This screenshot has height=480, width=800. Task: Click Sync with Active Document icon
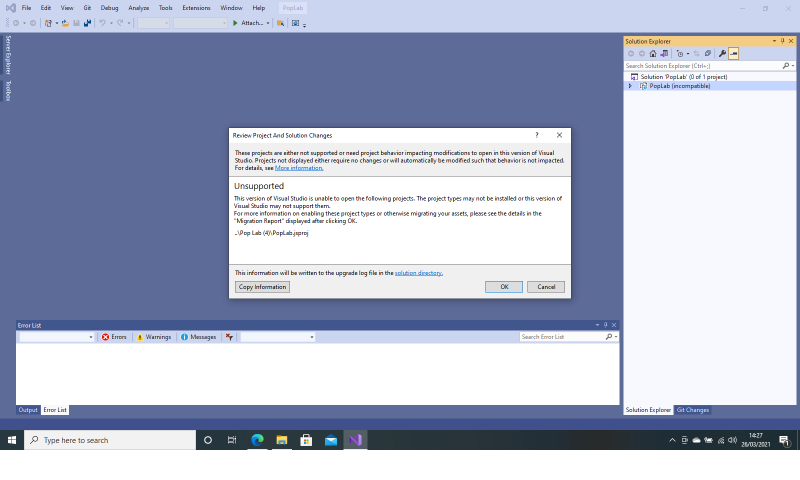tap(696, 54)
